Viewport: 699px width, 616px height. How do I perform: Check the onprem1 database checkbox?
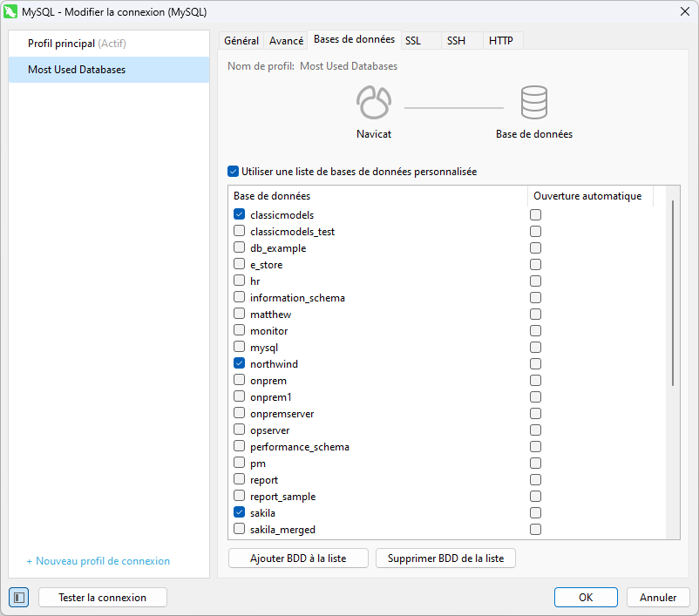tap(240, 396)
